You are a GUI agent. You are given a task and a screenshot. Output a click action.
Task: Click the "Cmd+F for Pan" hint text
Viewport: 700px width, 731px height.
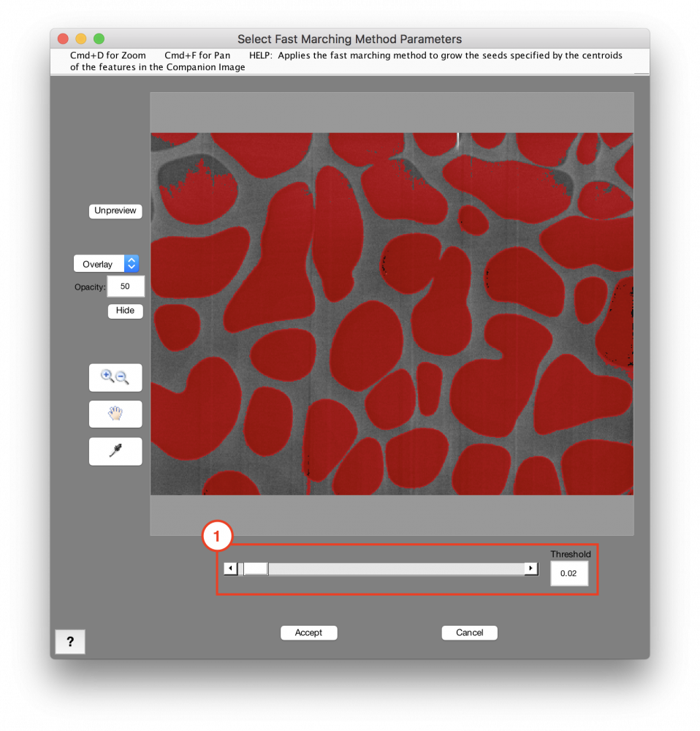(197, 56)
